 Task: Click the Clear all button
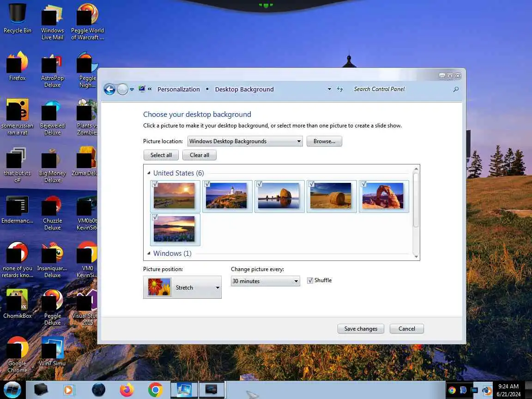199,155
